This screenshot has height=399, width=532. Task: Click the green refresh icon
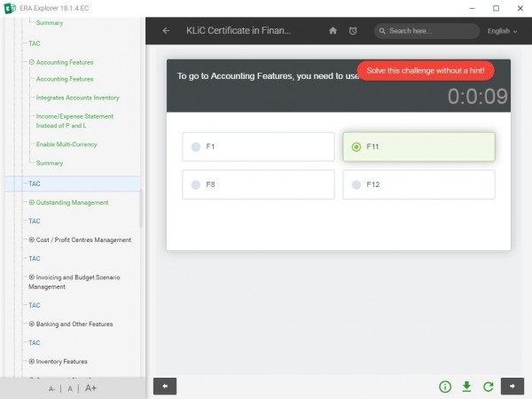(488, 387)
